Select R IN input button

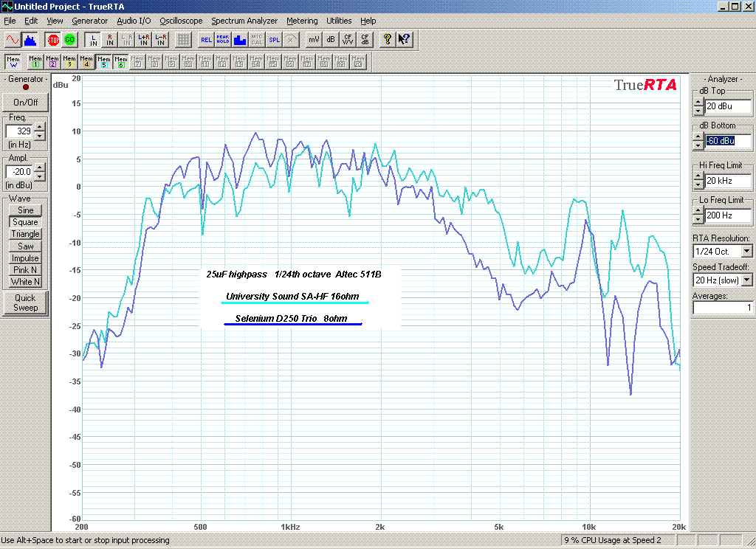pos(110,40)
